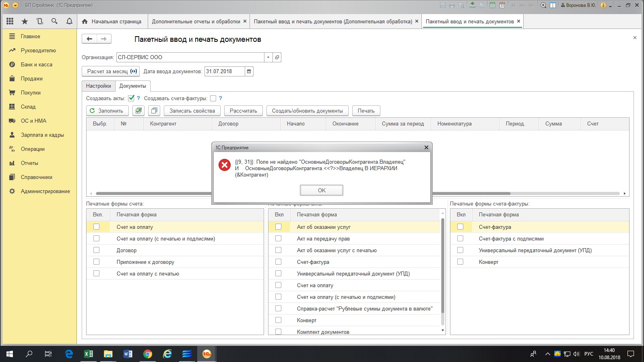Click the get link icon in title bar
644x362 pixels.
coord(472,5)
